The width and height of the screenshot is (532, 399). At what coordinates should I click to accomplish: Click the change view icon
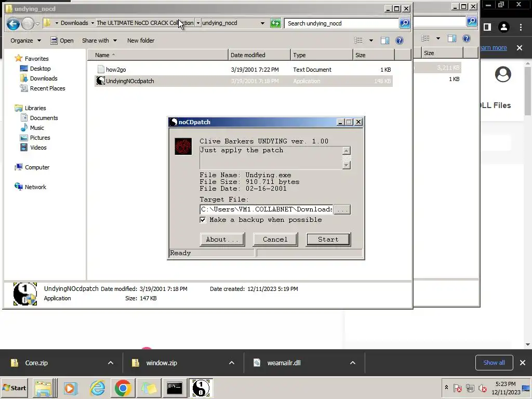click(x=358, y=41)
